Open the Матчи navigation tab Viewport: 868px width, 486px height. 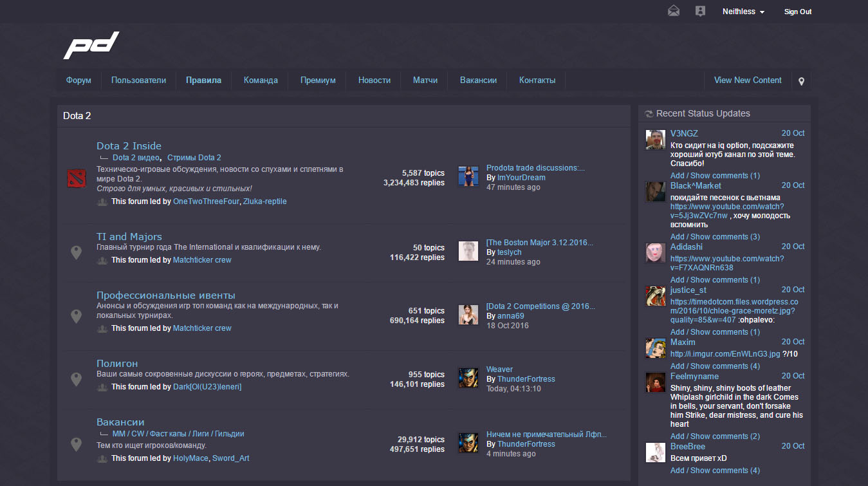tap(425, 80)
